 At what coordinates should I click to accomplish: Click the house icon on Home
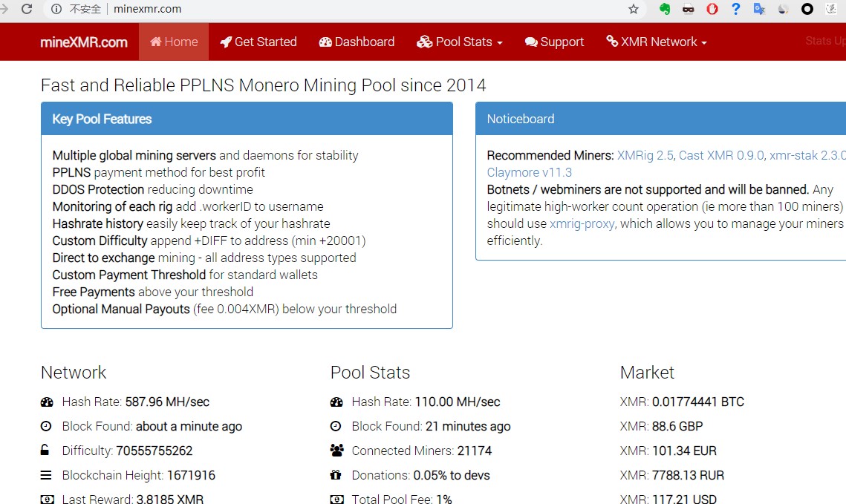tap(156, 42)
